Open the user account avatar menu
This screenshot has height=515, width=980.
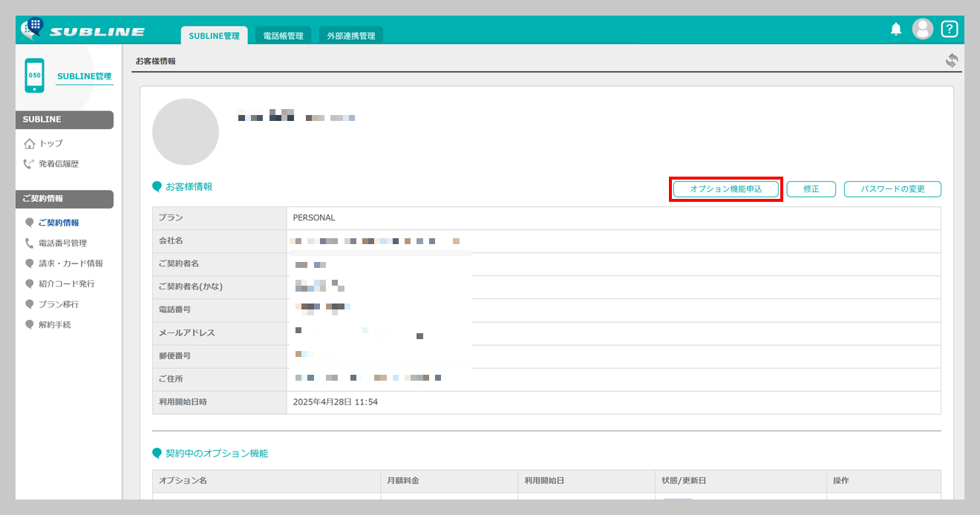pyautogui.click(x=923, y=29)
